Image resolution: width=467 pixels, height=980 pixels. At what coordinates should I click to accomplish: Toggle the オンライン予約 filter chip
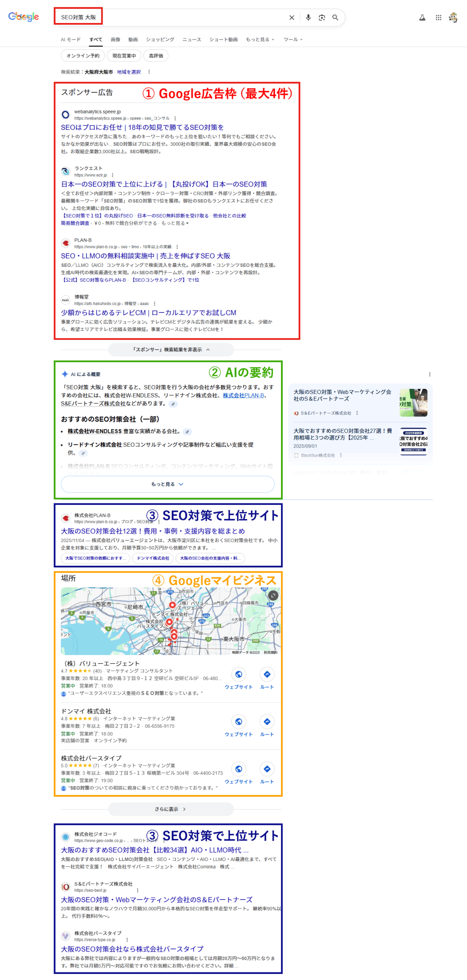tap(83, 56)
